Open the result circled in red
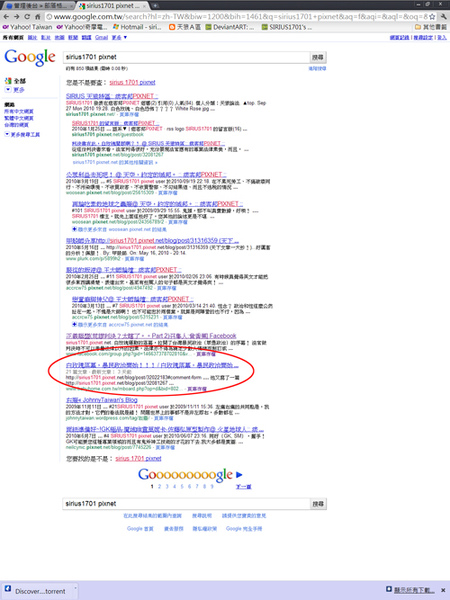This screenshot has width=450, height=600. click(x=152, y=365)
